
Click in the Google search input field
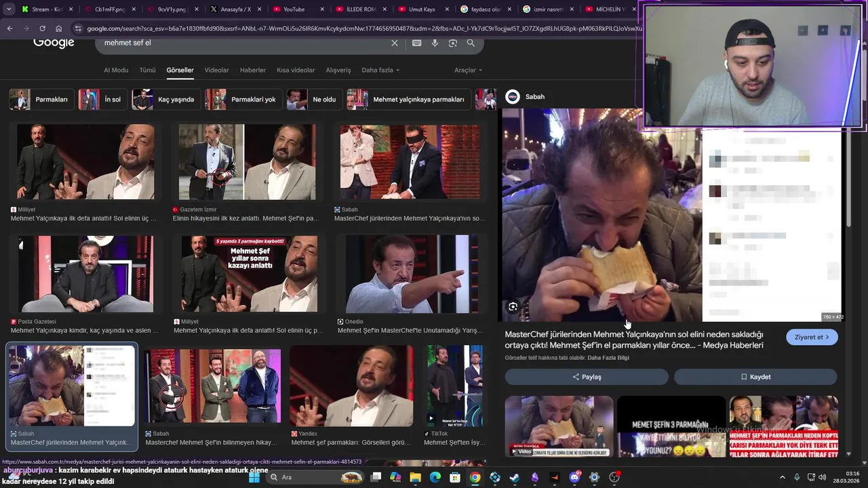coord(244,43)
